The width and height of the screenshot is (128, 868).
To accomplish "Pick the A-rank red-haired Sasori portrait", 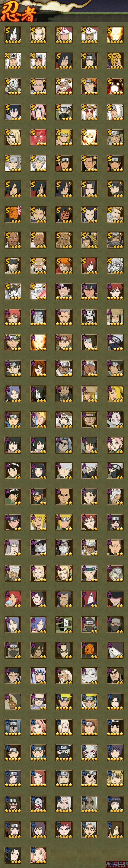I will pos(13,317).
